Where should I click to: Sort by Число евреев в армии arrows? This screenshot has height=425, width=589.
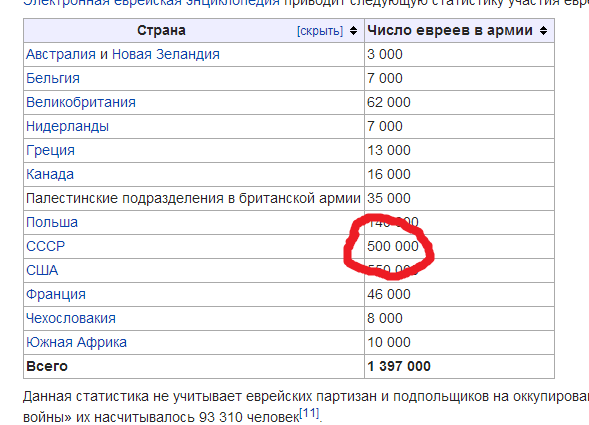point(543,30)
